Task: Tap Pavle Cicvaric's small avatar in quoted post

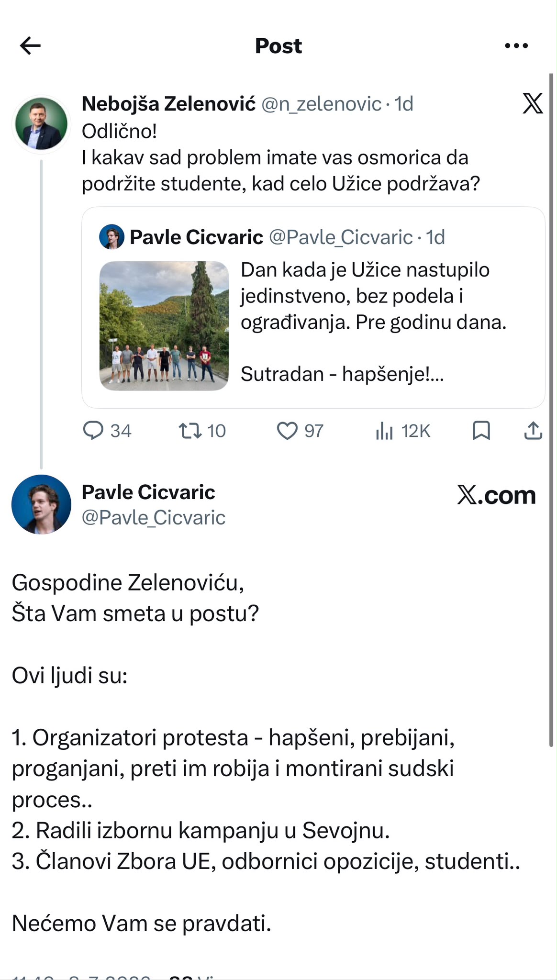Action: (111, 237)
